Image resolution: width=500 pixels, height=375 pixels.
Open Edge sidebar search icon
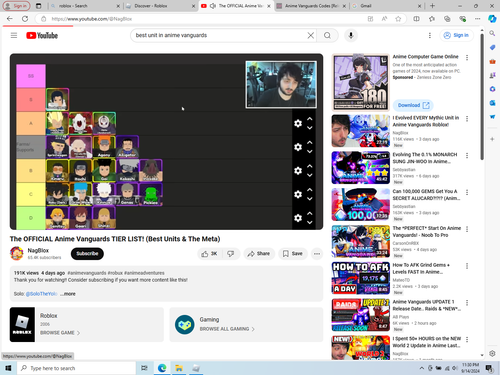coord(492,33)
